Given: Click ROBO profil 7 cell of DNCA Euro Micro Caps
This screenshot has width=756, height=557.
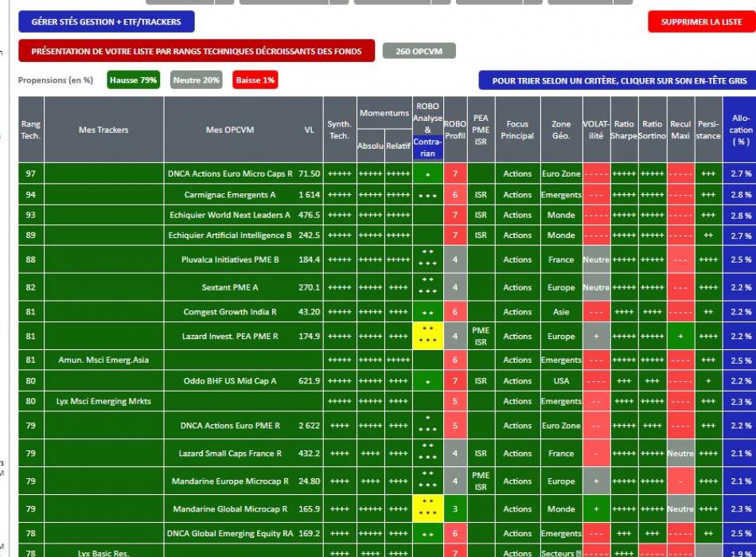Looking at the screenshot, I should (x=454, y=173).
